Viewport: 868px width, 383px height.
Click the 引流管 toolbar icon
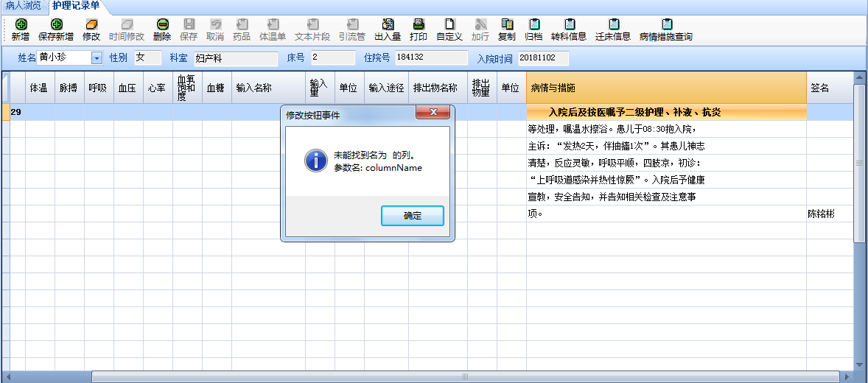click(353, 24)
